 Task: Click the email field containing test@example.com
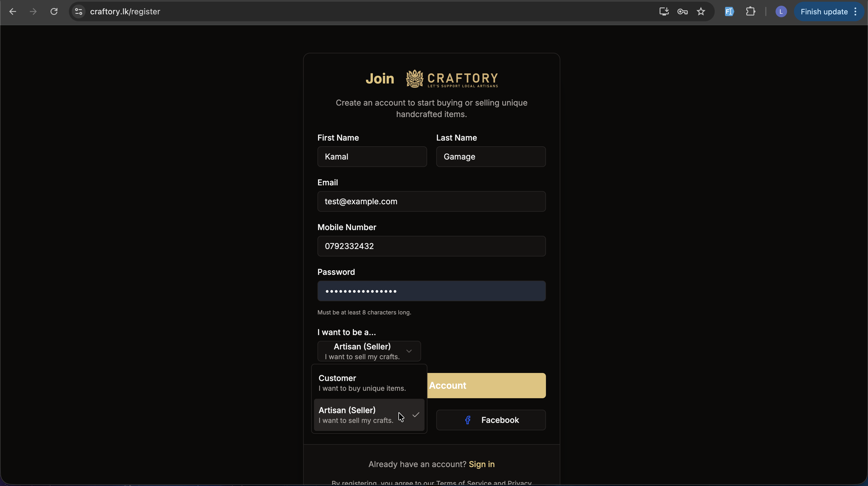click(431, 201)
